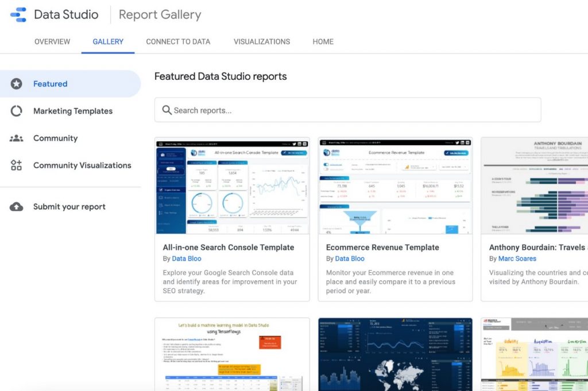The width and height of the screenshot is (588, 391).
Task: Select the Gallery tab
Action: [x=108, y=41]
